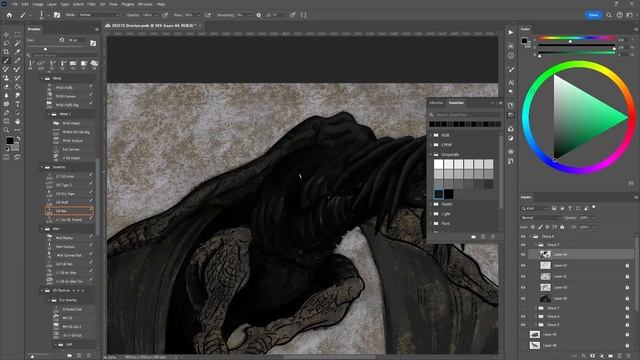
Task: Select the Brushes panel tab
Action: (x=34, y=29)
